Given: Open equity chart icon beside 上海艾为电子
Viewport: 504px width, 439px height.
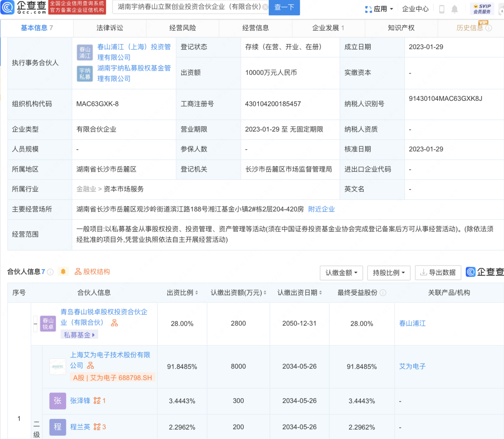Looking at the screenshot, I should coord(90,365).
